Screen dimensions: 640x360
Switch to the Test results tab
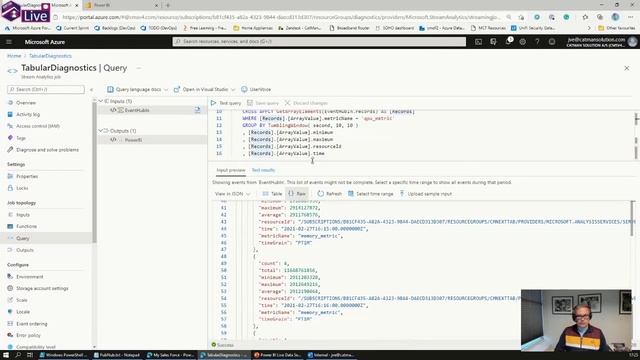[x=263, y=170]
